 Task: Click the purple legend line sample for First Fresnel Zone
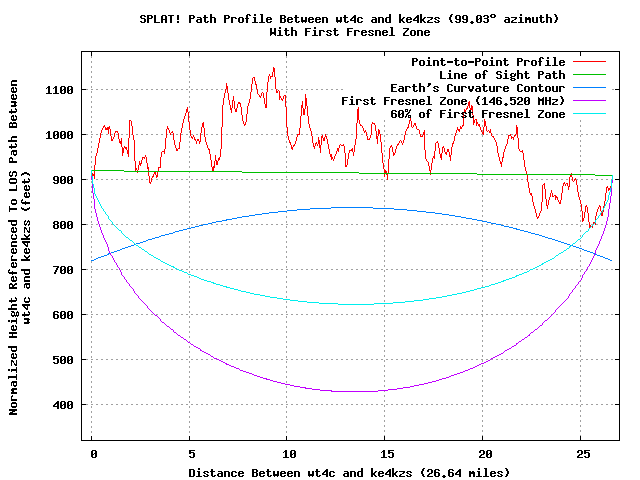click(x=589, y=100)
